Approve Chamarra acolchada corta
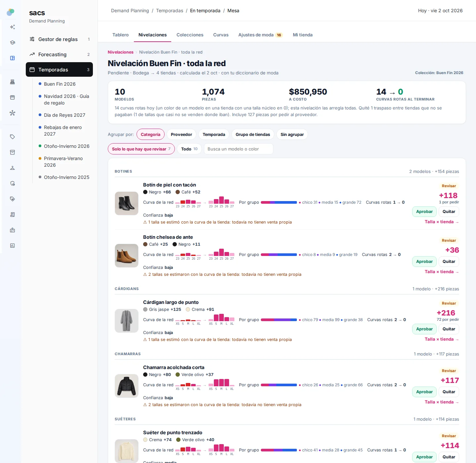 (x=424, y=392)
